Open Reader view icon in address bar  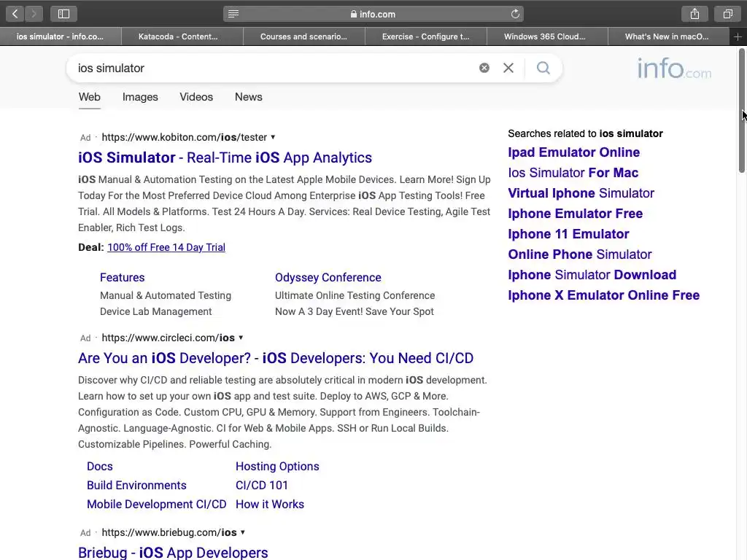[233, 14]
